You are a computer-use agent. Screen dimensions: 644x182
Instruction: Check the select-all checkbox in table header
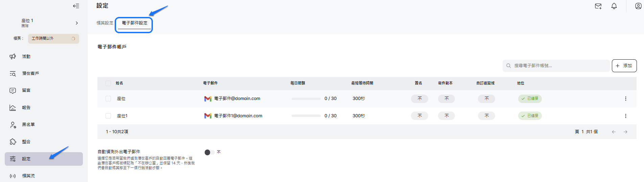(108, 83)
